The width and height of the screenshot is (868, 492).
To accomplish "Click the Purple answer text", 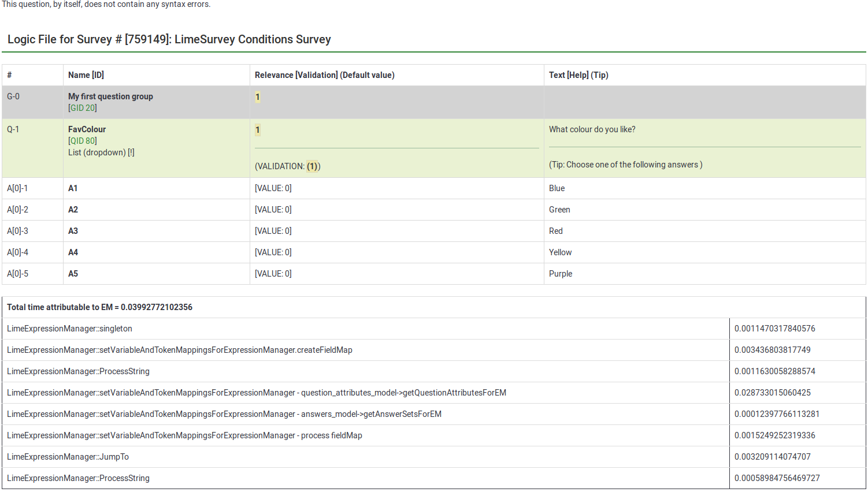I will coord(561,274).
